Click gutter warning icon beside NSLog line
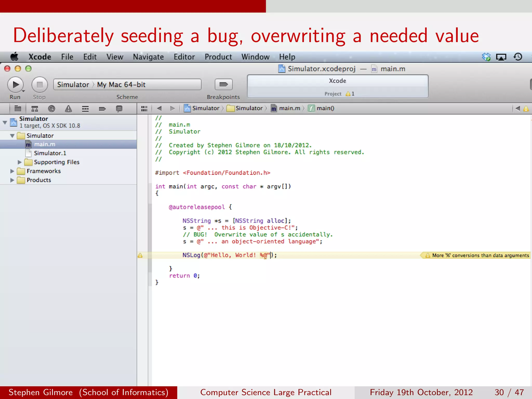Image resolution: width=532 pixels, height=399 pixels. coord(140,255)
